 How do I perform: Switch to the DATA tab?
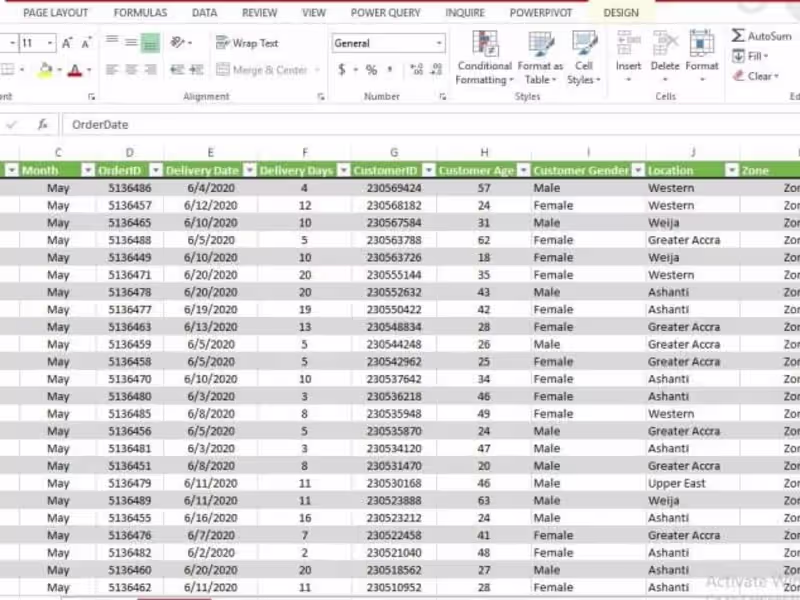(x=205, y=13)
